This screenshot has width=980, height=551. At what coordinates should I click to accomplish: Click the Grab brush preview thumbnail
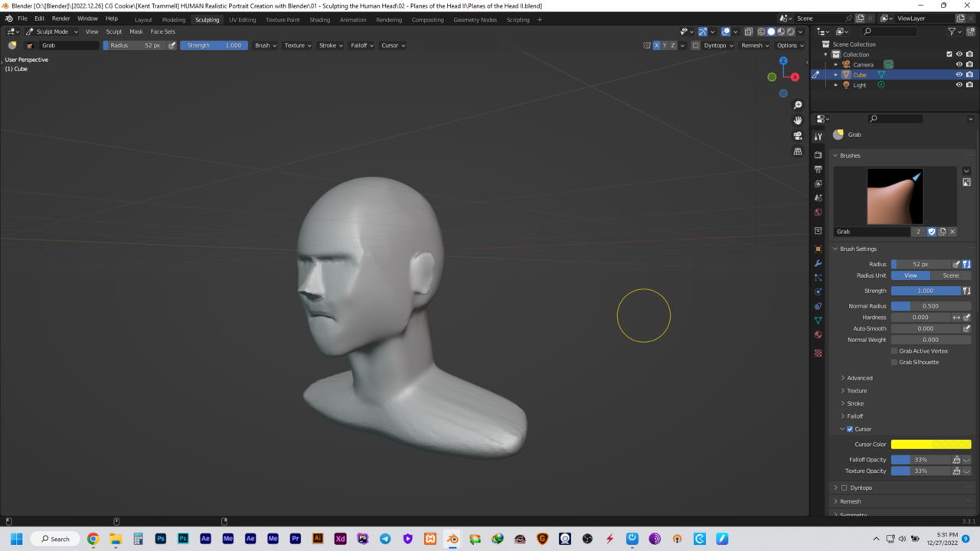pyautogui.click(x=894, y=196)
